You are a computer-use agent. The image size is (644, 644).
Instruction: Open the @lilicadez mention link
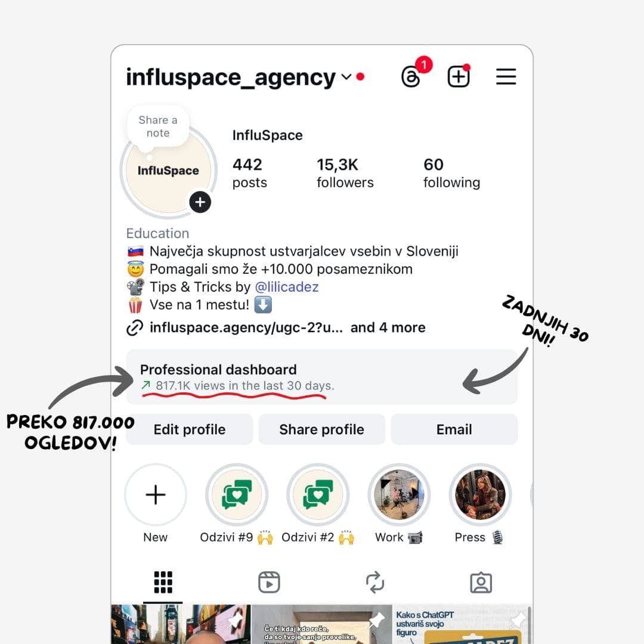[287, 287]
